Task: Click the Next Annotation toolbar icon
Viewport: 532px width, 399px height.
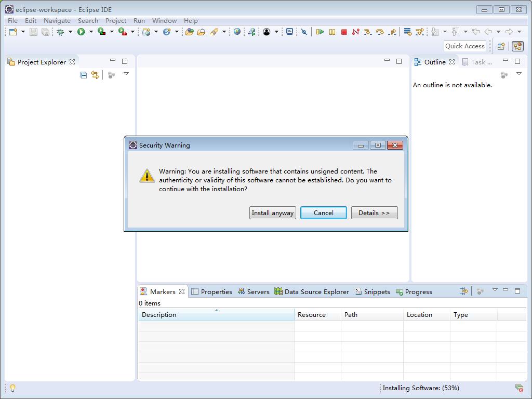Action: (x=435, y=32)
